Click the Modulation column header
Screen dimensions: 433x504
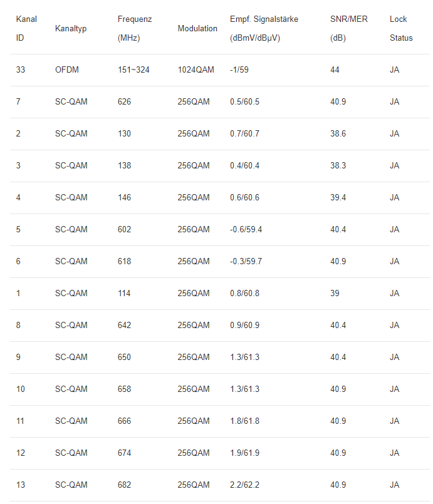tap(197, 28)
